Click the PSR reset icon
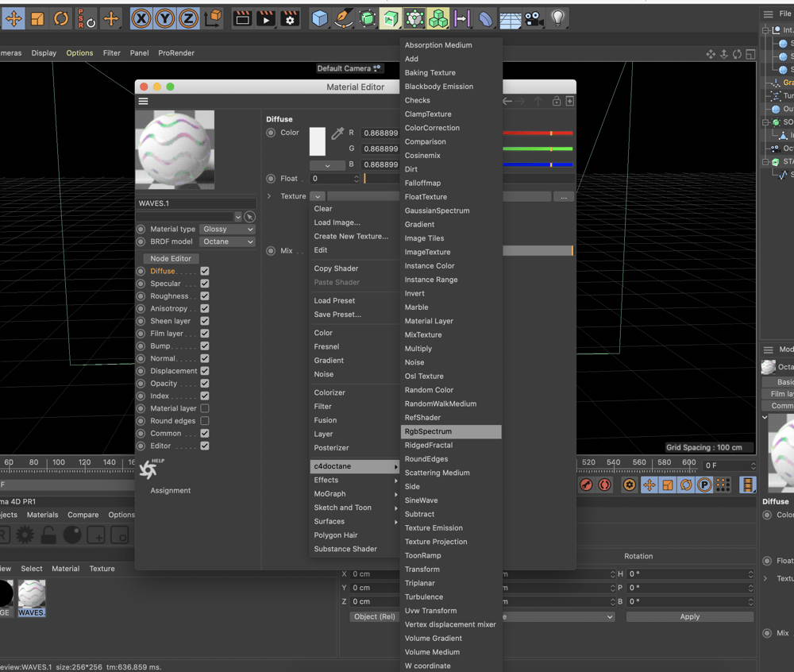The image size is (794, 672). pos(87,19)
